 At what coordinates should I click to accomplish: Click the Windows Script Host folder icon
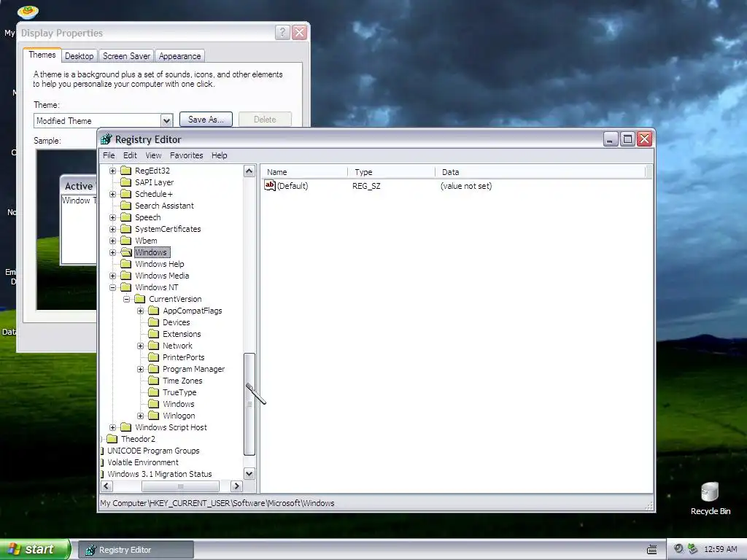[125, 427]
